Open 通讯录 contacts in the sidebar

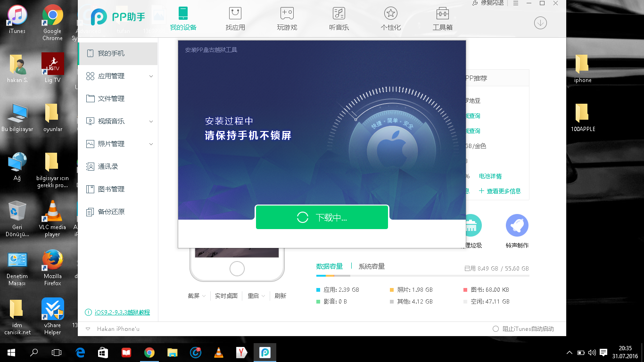pos(118,166)
